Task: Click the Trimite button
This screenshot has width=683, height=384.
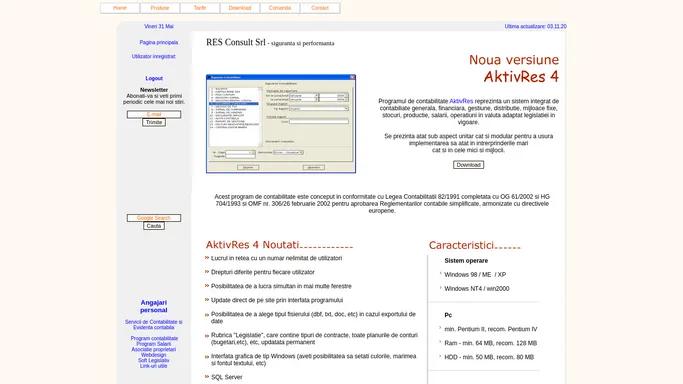Action: pyautogui.click(x=154, y=122)
